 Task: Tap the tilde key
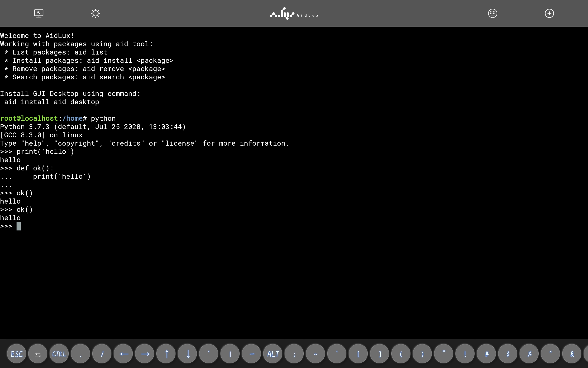[x=315, y=354]
